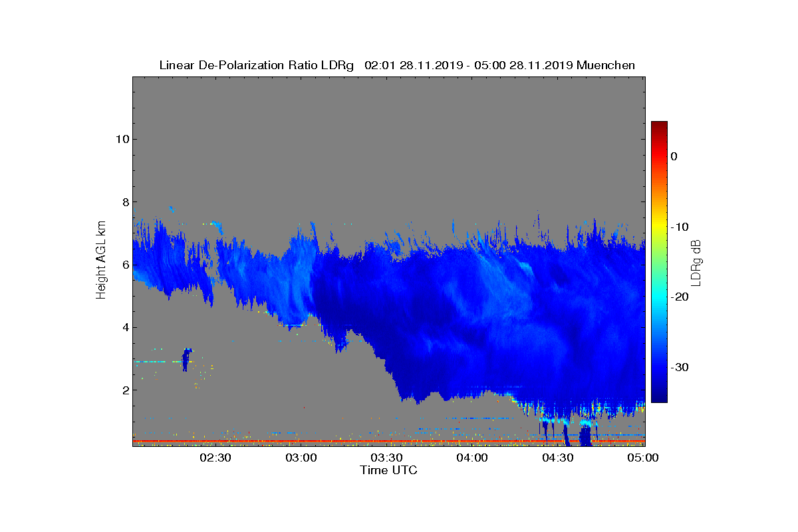This screenshot has width=798, height=532.
Task: Click the 02:30 time tick label
Action: coord(215,458)
